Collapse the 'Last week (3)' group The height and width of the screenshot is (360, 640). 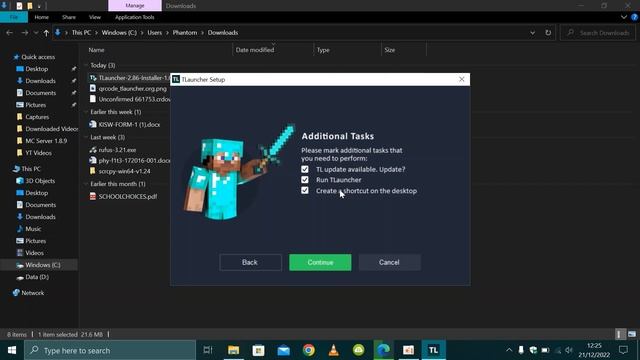tap(86, 137)
